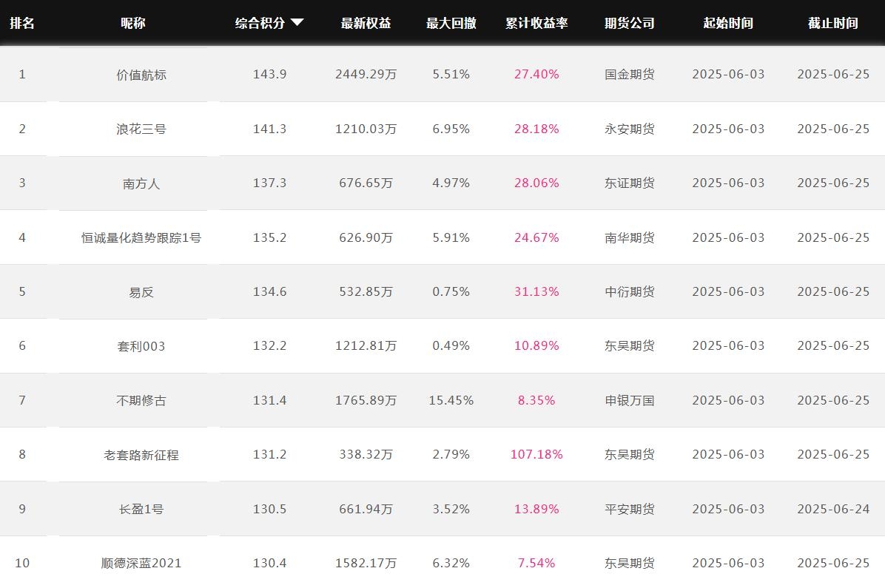
Task: Click drawdown value 0.49%
Action: (x=451, y=346)
